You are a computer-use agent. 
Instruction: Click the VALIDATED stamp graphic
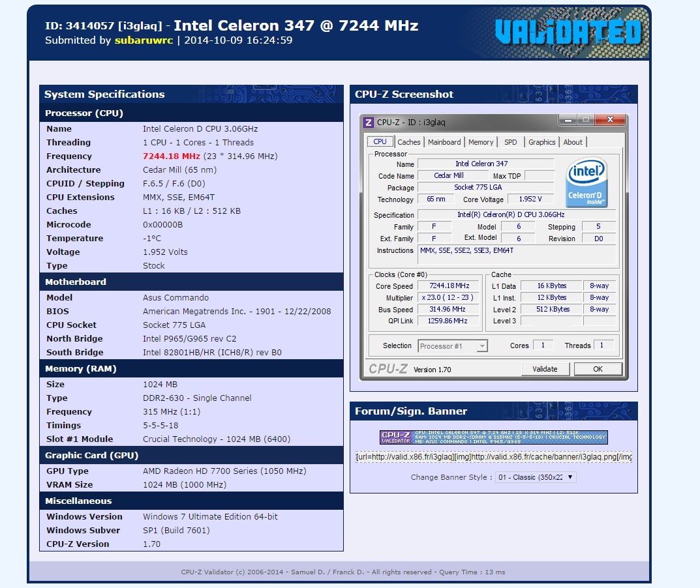tap(568, 32)
